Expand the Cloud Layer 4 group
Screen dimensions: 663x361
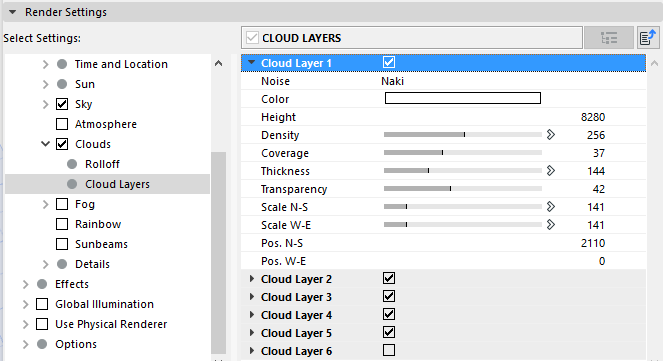point(252,315)
